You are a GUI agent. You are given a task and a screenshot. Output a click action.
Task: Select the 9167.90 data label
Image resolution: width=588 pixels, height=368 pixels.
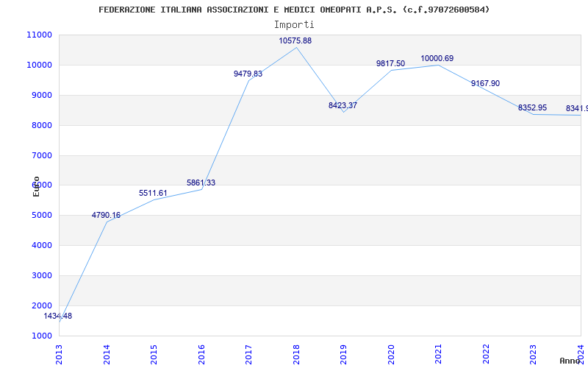pos(485,83)
